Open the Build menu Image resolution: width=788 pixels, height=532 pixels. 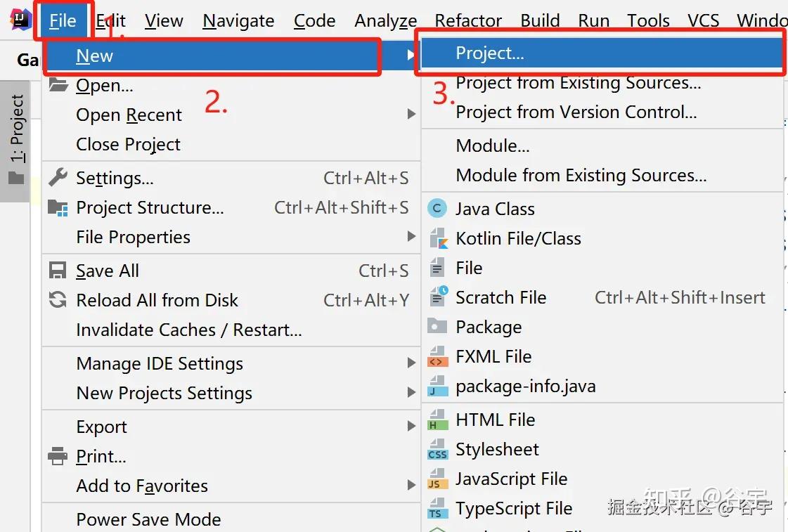540,20
